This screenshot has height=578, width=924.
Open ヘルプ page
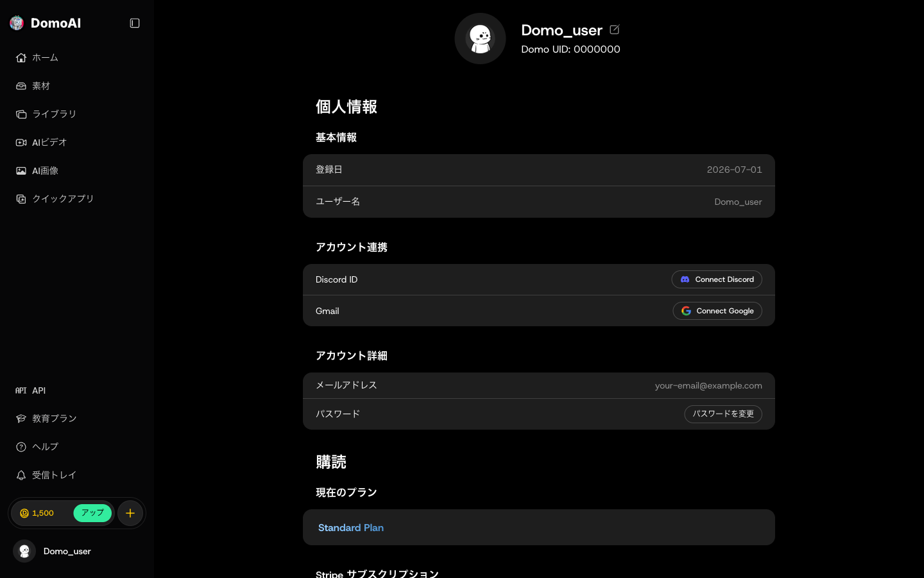point(45,447)
